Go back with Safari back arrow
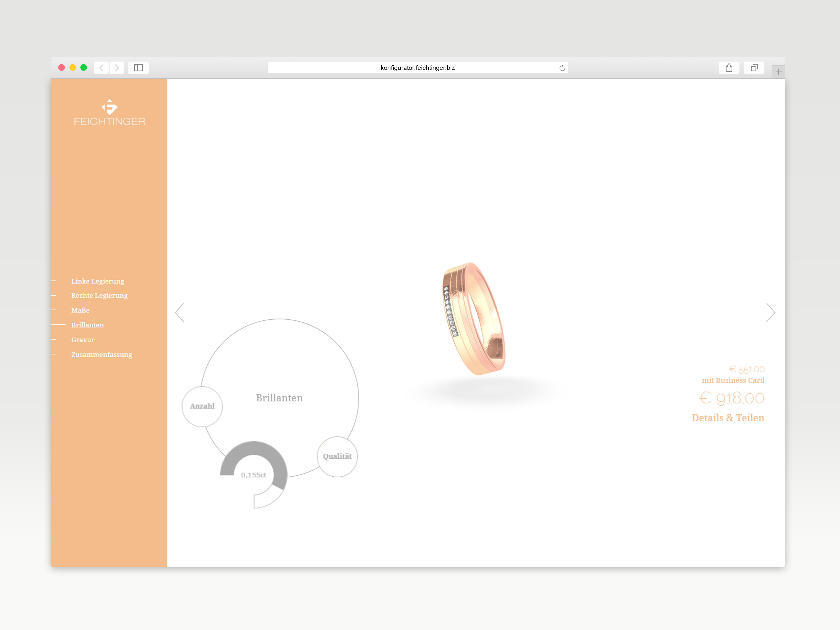Screen dimensions: 840x630 (101, 68)
